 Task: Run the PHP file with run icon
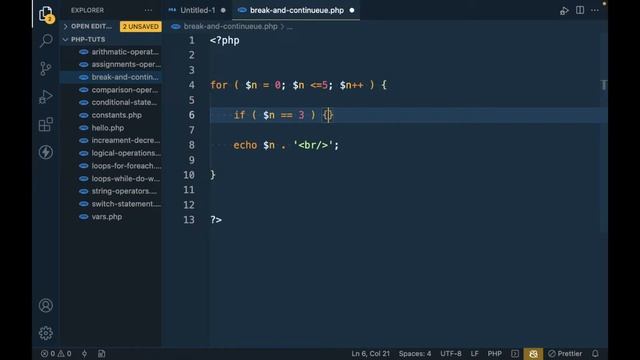pos(564,11)
